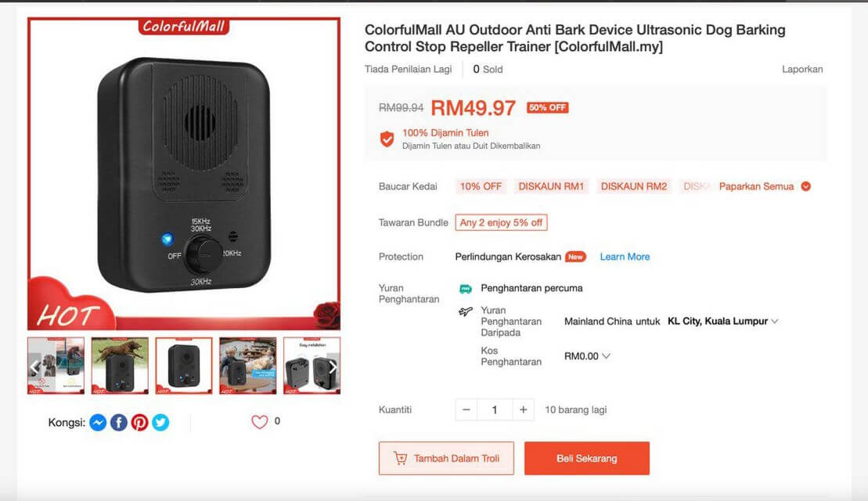
Task: Share product on Twitter icon
Action: pyautogui.click(x=160, y=423)
